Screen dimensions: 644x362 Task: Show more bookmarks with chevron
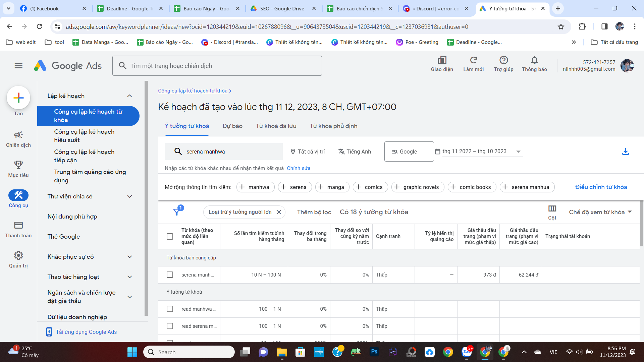(574, 42)
